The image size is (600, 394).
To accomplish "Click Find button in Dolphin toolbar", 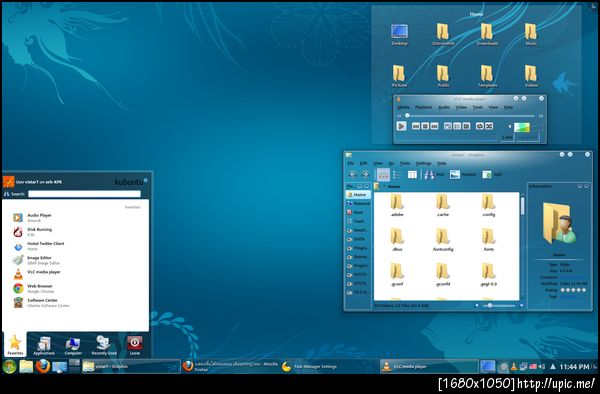I will [x=434, y=175].
